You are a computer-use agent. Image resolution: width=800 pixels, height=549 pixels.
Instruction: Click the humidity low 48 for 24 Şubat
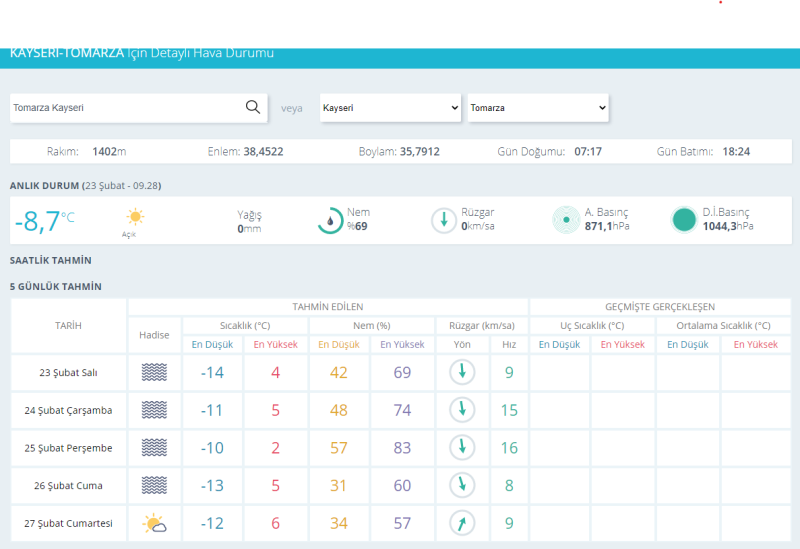click(x=339, y=410)
